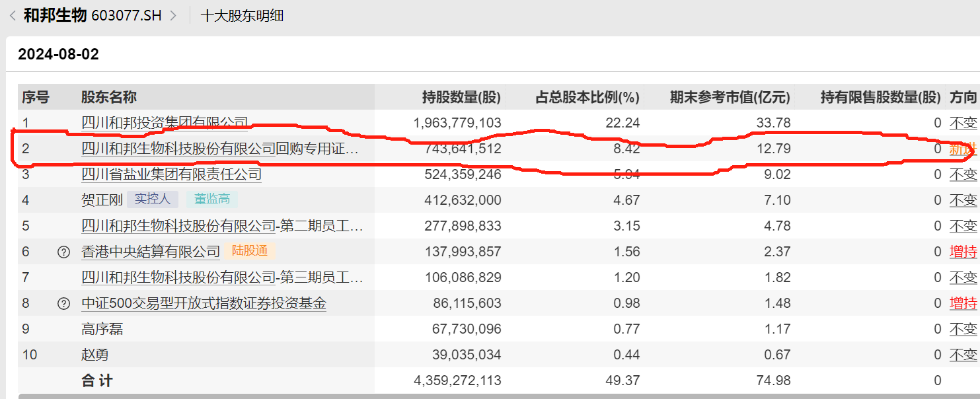
Task: Select shareholder name 赵勇
Action: tap(95, 355)
